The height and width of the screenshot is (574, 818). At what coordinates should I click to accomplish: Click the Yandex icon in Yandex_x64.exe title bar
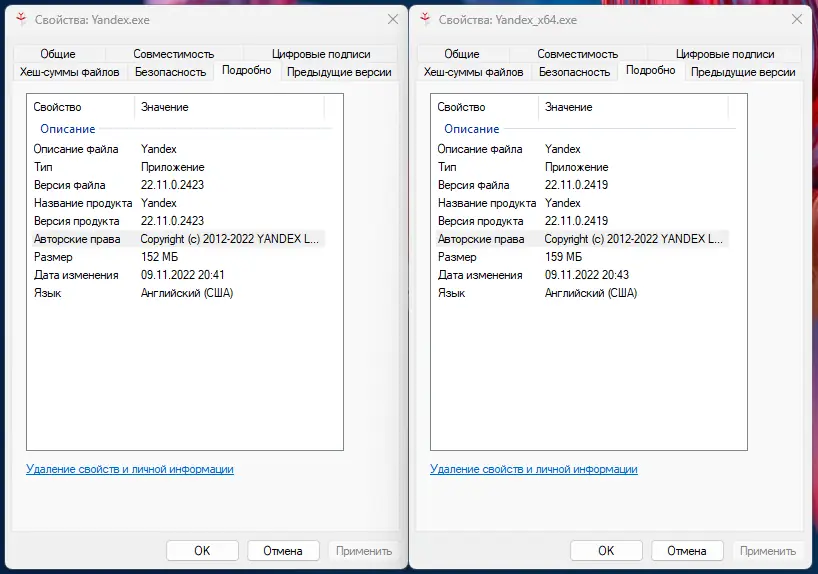(423, 19)
